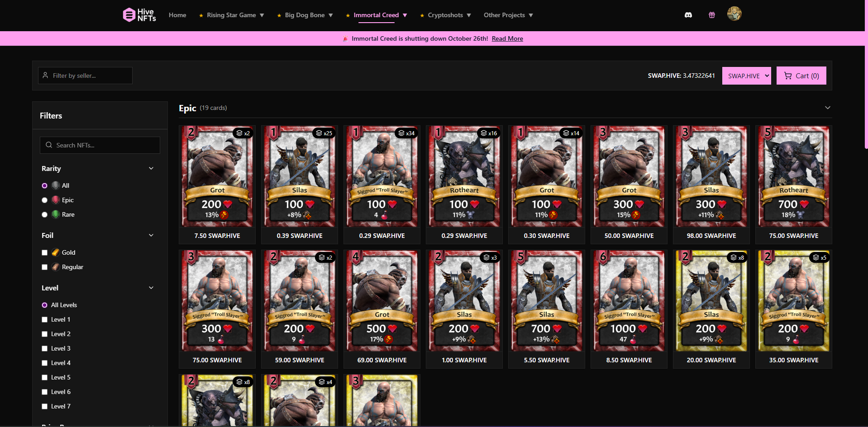Click stack x34 badge on Siggrod card
The image size is (868, 427).
click(406, 133)
